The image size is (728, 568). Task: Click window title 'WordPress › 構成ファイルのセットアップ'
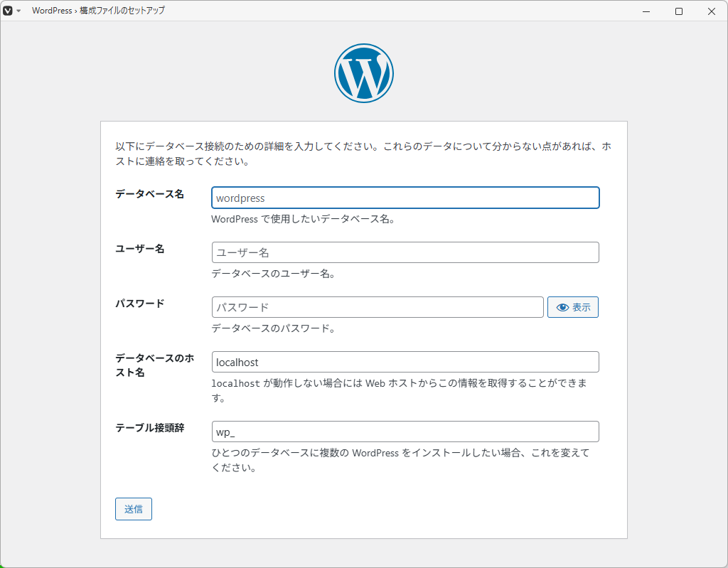click(98, 10)
